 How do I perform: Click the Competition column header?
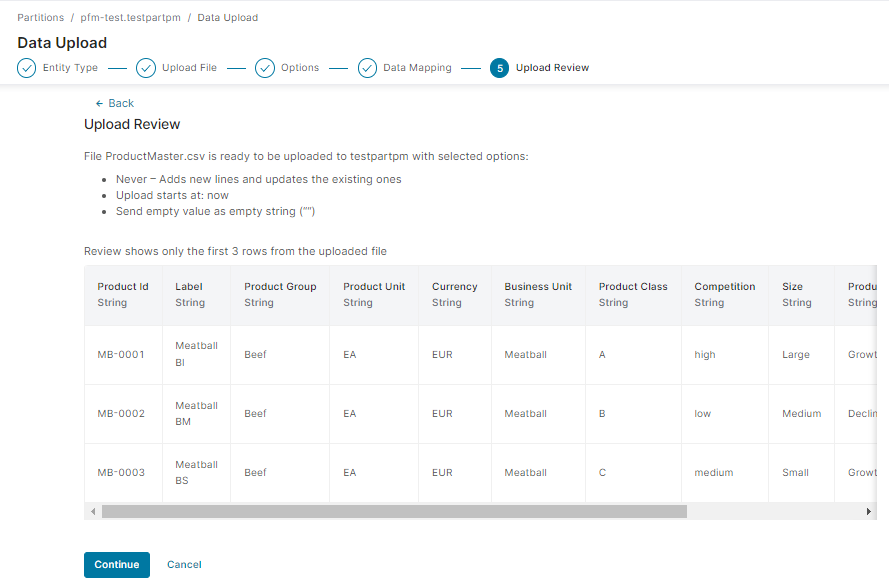725,287
